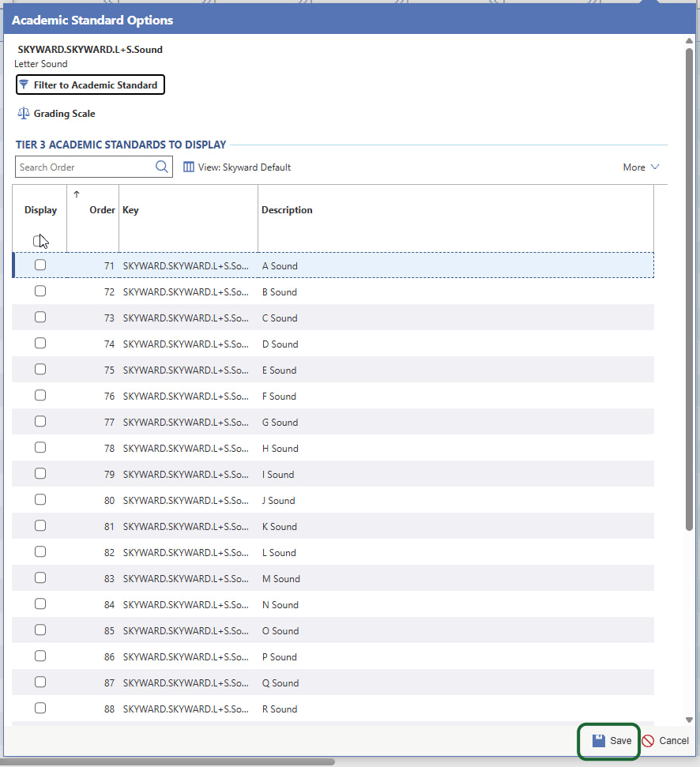The image size is (700, 767).
Task: Check the Display box for I Sound
Action: (x=40, y=473)
